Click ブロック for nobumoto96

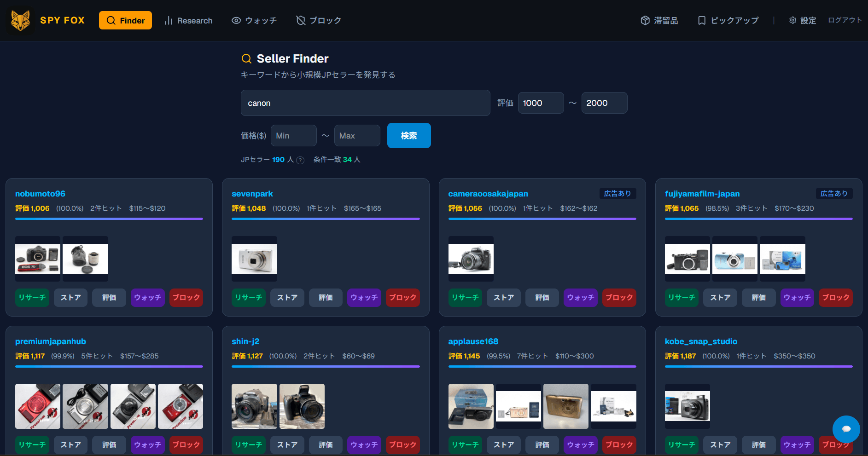[x=186, y=298]
